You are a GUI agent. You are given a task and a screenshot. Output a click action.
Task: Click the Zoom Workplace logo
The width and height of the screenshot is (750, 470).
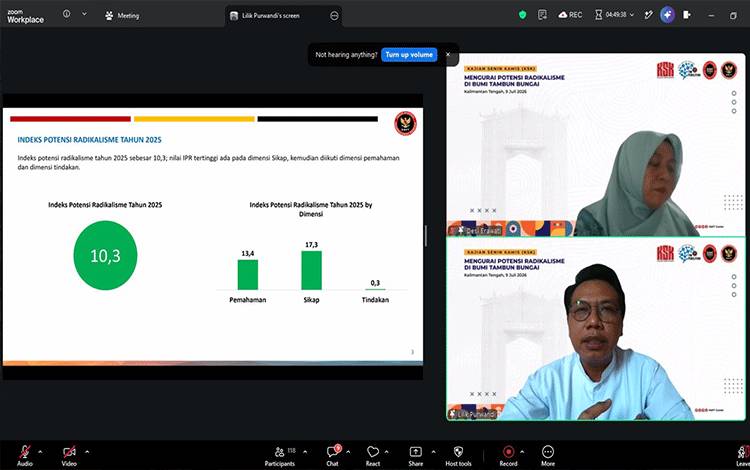click(x=25, y=16)
